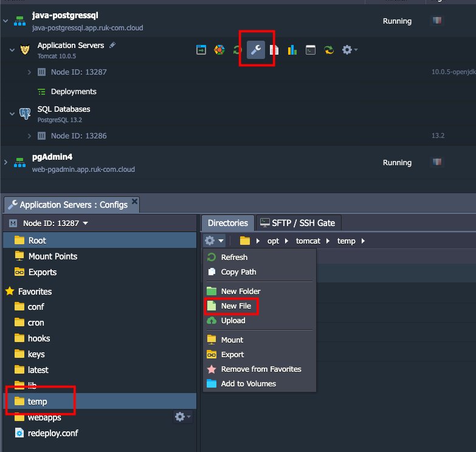Image resolution: width=476 pixels, height=452 pixels.
Task: Choose Remove from Favorites menu item
Action: tap(260, 369)
